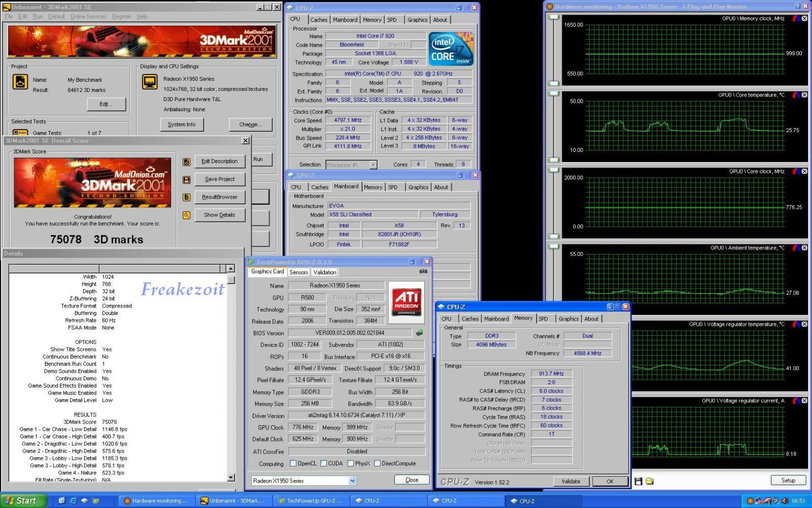The width and height of the screenshot is (812, 508).
Task: Click Validate in the CPU-Z Memory window
Action: click(x=570, y=481)
